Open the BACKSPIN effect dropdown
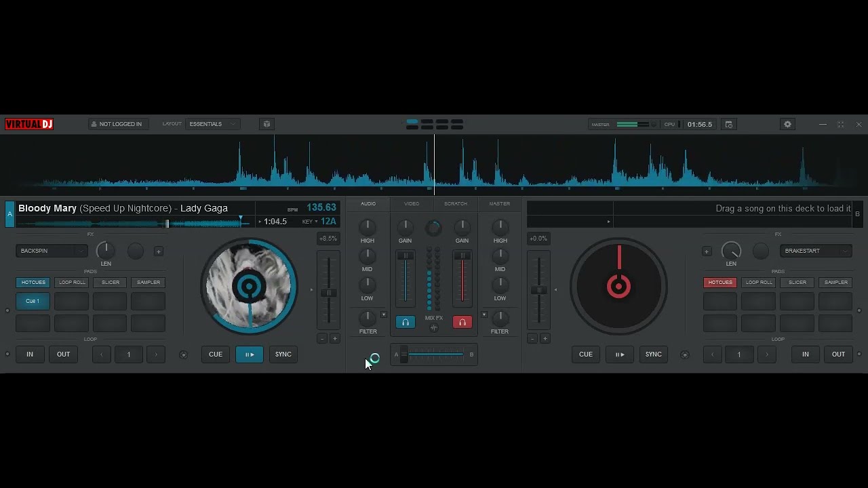 click(x=52, y=251)
